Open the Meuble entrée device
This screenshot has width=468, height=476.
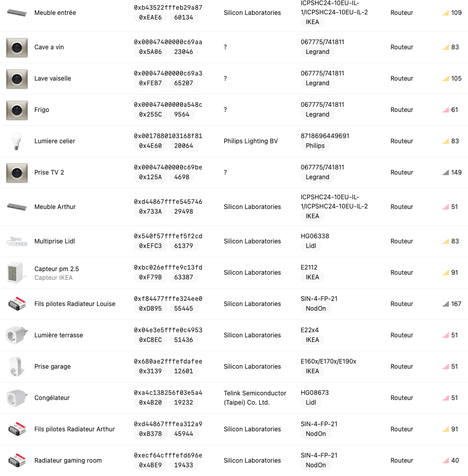point(55,13)
